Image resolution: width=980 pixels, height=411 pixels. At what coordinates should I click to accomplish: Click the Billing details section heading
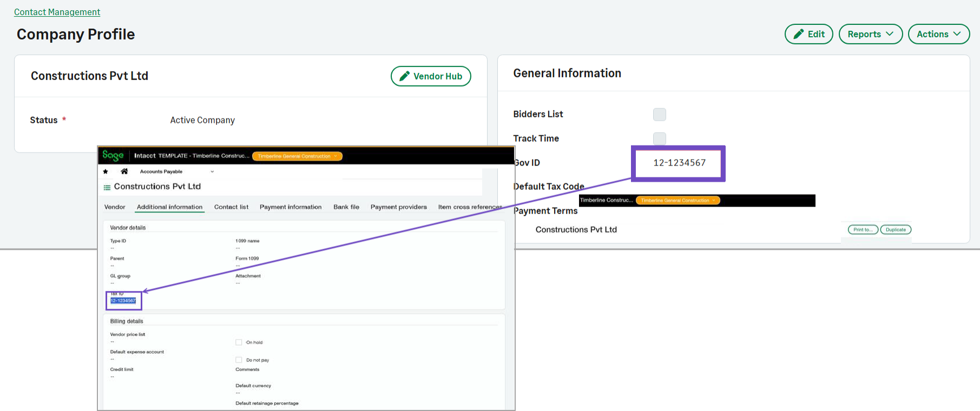[x=127, y=321]
